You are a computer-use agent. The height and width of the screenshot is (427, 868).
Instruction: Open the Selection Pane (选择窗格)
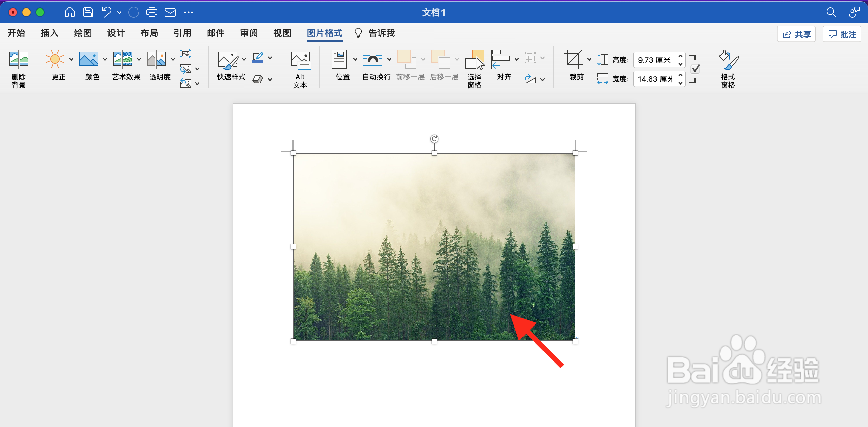[x=474, y=69]
